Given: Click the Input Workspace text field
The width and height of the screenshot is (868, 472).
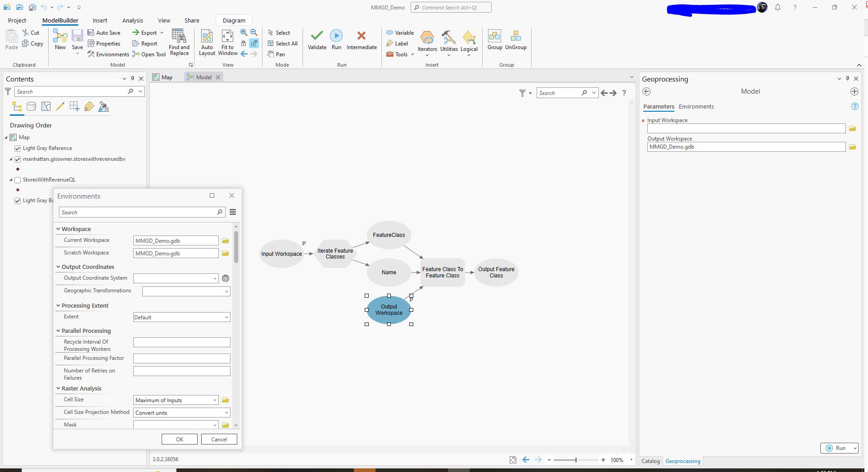Looking at the screenshot, I should (x=746, y=128).
